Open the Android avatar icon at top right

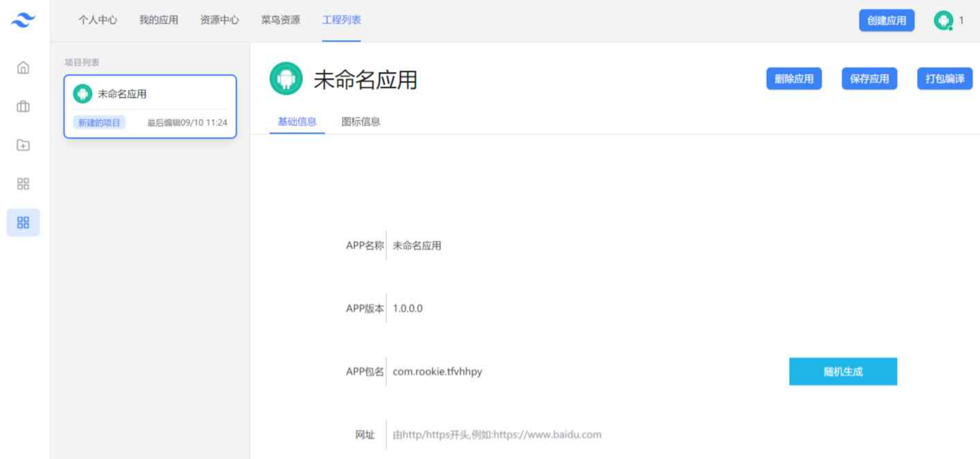point(943,20)
